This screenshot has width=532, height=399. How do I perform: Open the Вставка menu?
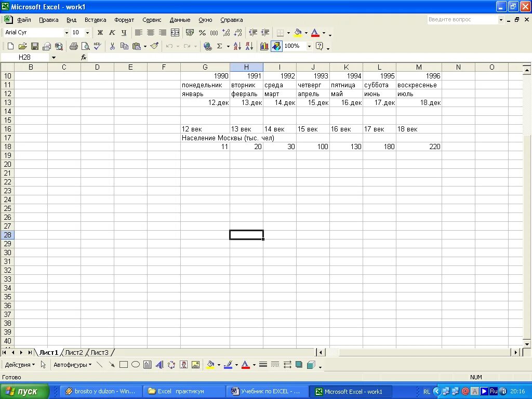pyautogui.click(x=96, y=20)
